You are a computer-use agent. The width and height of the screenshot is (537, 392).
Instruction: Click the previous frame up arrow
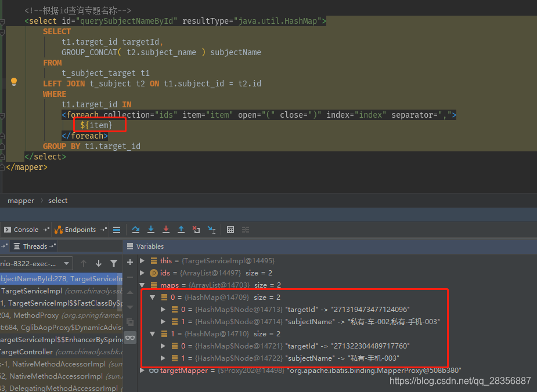[x=84, y=263]
